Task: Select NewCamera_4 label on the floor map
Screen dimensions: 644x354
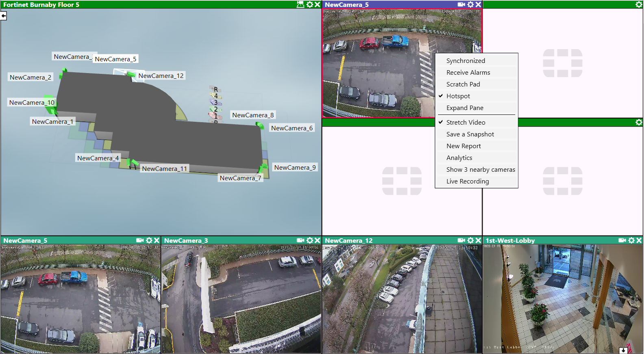Action: click(98, 158)
